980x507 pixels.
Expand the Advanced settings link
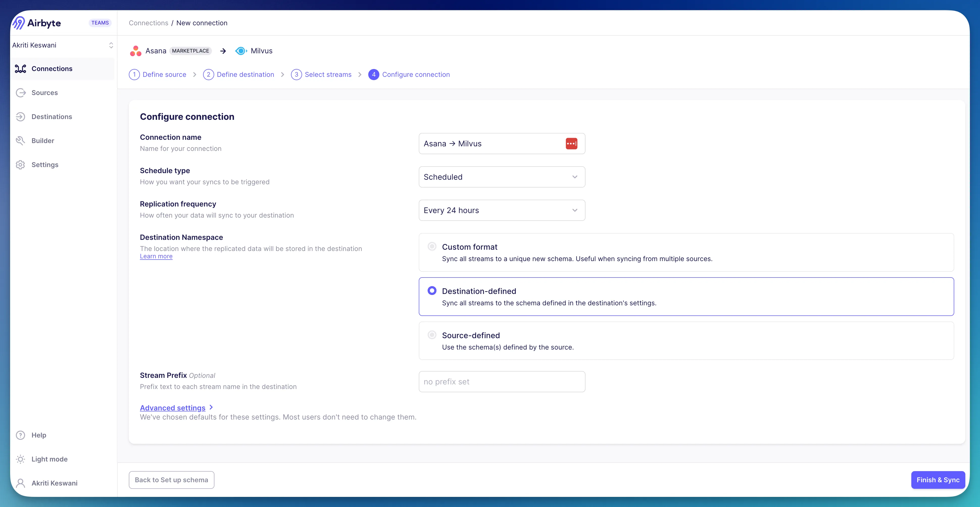(173, 408)
